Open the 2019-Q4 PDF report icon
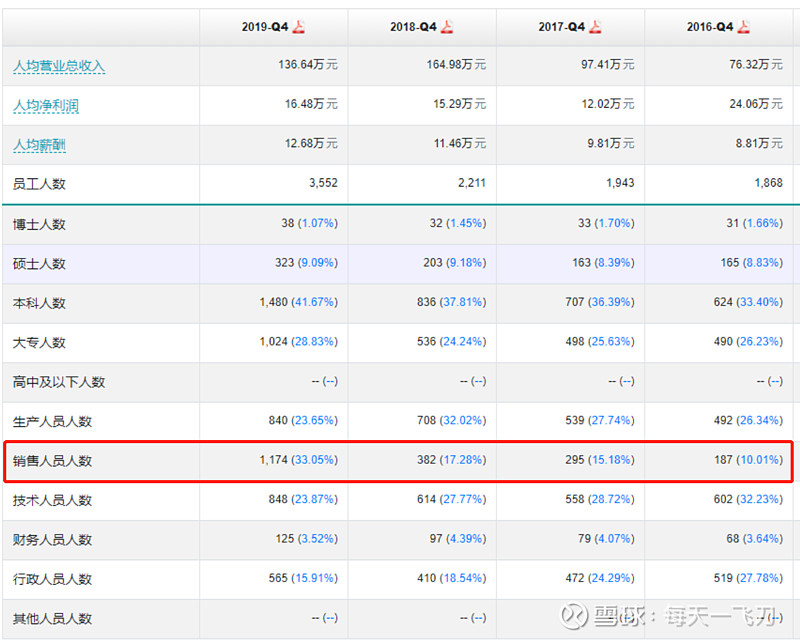800x641 pixels. (x=298, y=26)
